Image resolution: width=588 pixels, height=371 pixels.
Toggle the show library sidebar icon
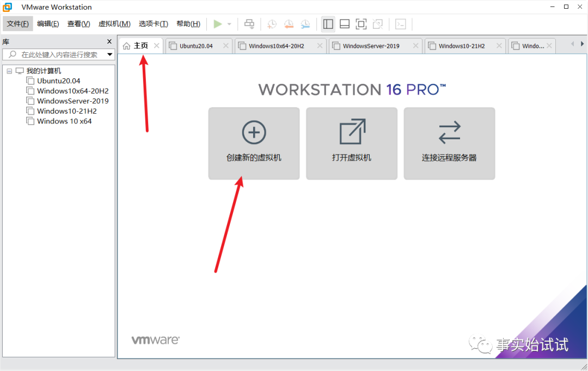click(328, 24)
